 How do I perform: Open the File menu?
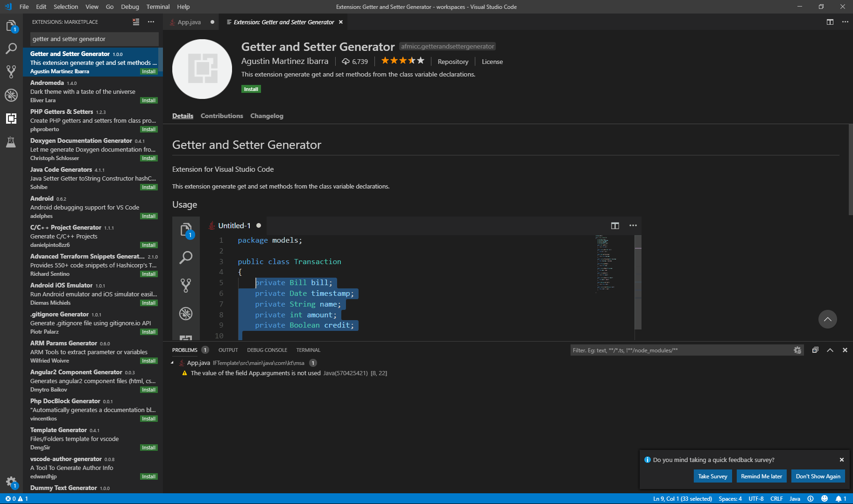24,7
